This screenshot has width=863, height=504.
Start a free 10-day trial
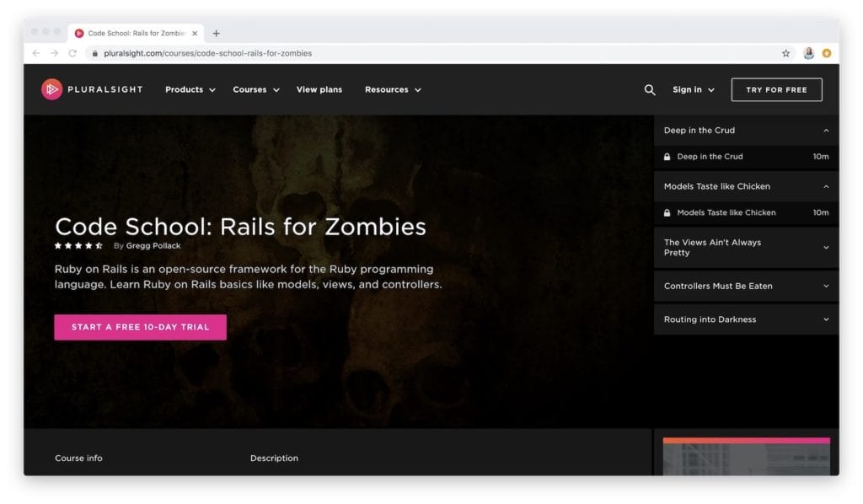pos(141,327)
